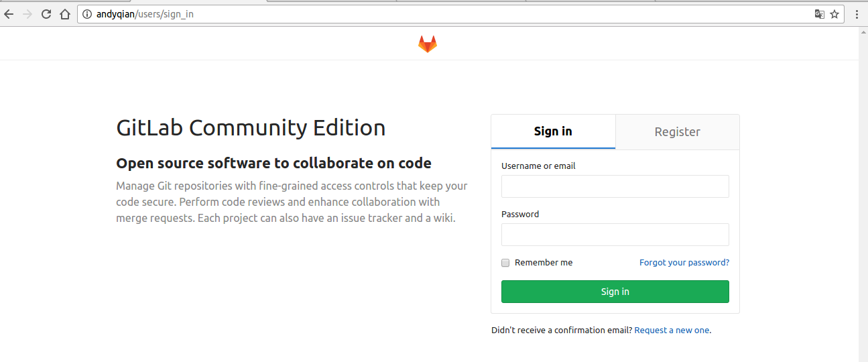Image resolution: width=868 pixels, height=362 pixels.
Task: Open the translate page icon
Action: tap(819, 14)
